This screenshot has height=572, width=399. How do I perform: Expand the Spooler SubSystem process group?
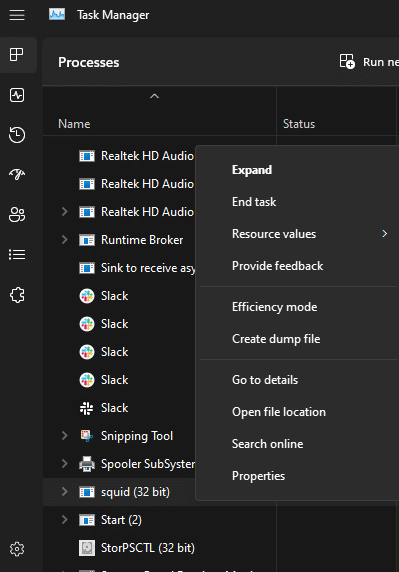click(x=65, y=464)
